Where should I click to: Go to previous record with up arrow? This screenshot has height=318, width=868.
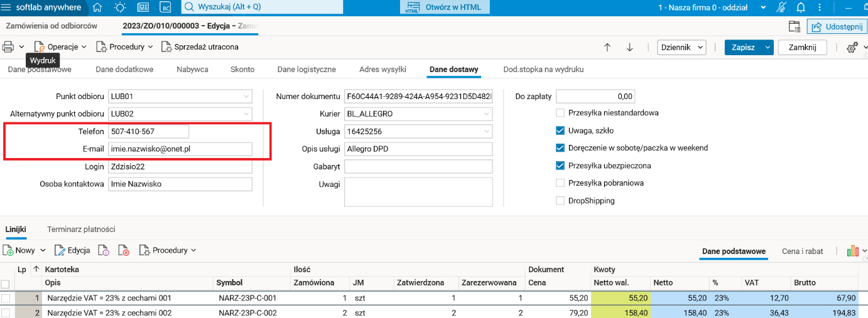(x=607, y=47)
